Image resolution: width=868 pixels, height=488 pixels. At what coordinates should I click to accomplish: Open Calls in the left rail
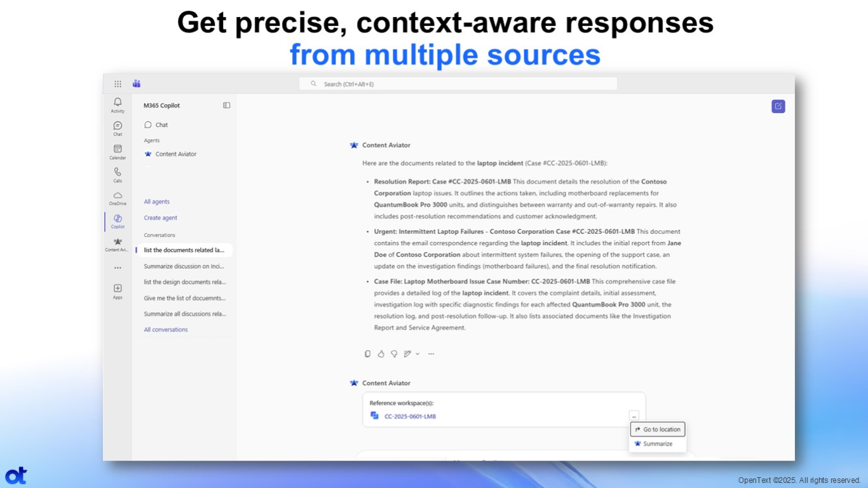[118, 175]
